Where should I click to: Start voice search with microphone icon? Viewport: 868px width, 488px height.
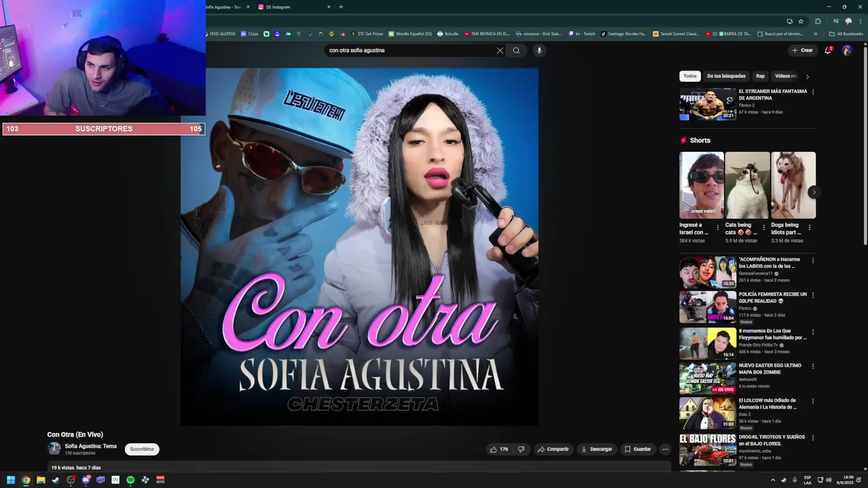[x=539, y=50]
